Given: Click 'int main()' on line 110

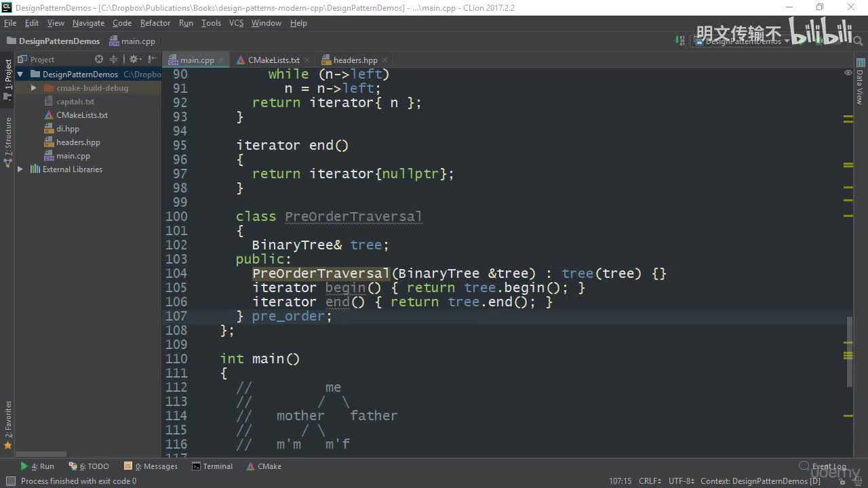Looking at the screenshot, I should [x=260, y=359].
